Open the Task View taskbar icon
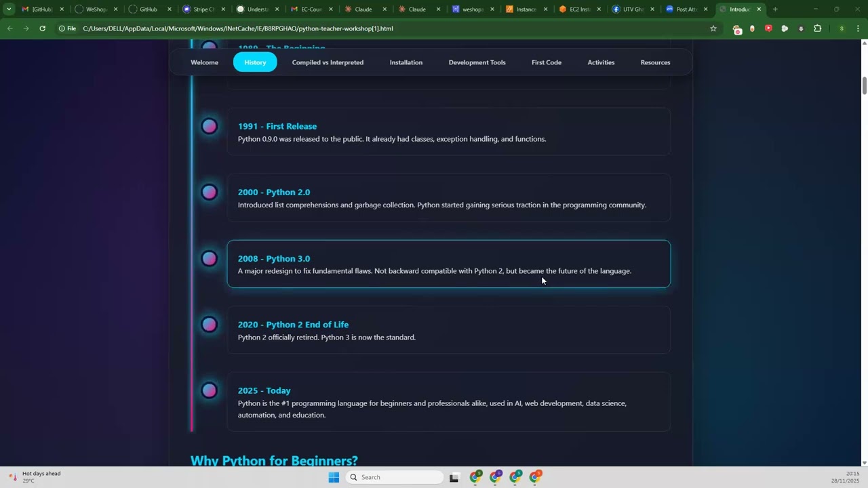This screenshot has width=868, height=488. [x=454, y=477]
